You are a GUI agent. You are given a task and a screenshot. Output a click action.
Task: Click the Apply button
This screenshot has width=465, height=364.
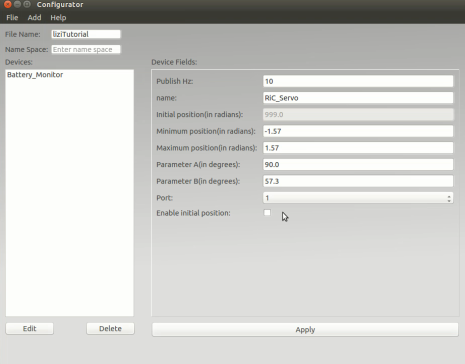(x=305, y=330)
